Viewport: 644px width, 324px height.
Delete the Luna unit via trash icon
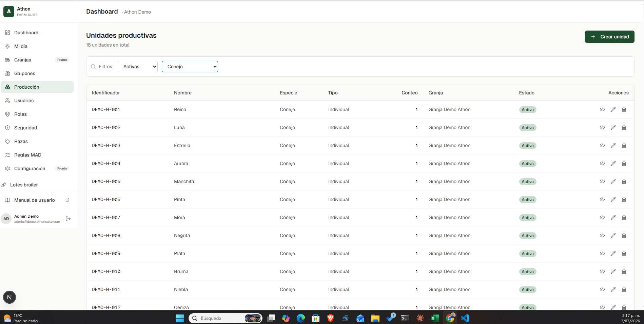tap(624, 127)
